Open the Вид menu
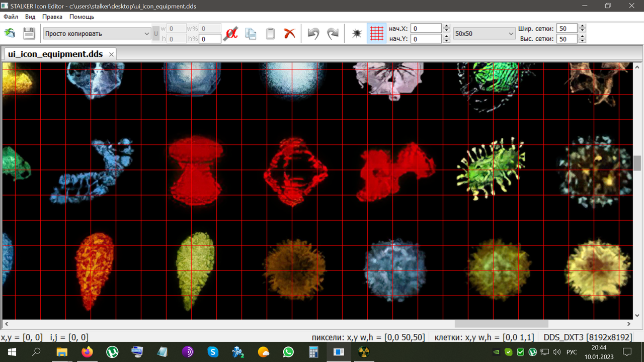This screenshot has height=362, width=644. [30, 17]
